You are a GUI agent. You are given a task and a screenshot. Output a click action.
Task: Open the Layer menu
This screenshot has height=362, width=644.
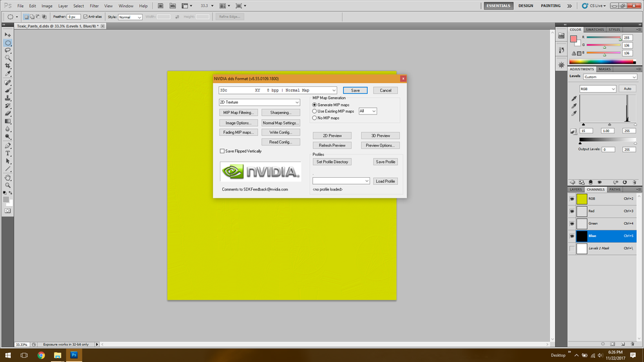(63, 6)
